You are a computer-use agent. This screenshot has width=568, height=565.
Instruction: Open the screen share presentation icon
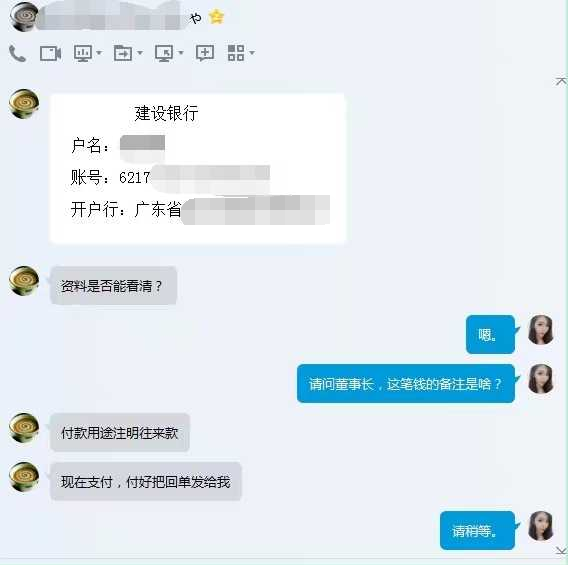83,53
